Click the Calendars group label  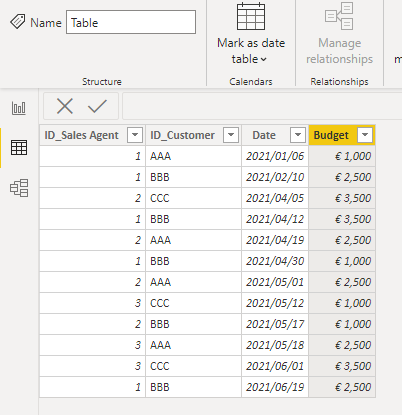pyautogui.click(x=251, y=82)
